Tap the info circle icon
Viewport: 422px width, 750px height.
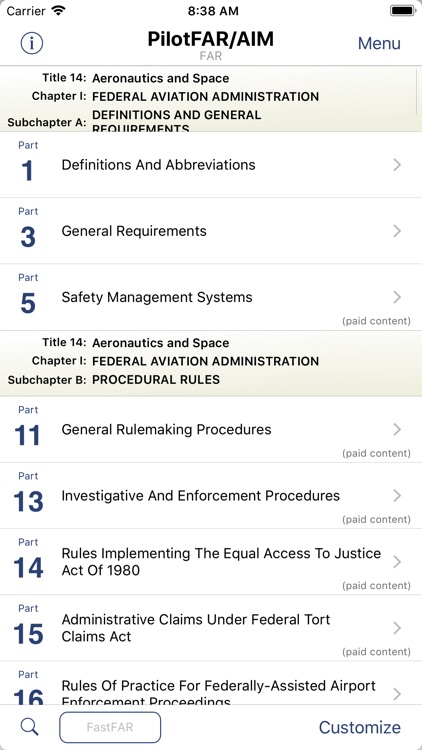click(32, 44)
